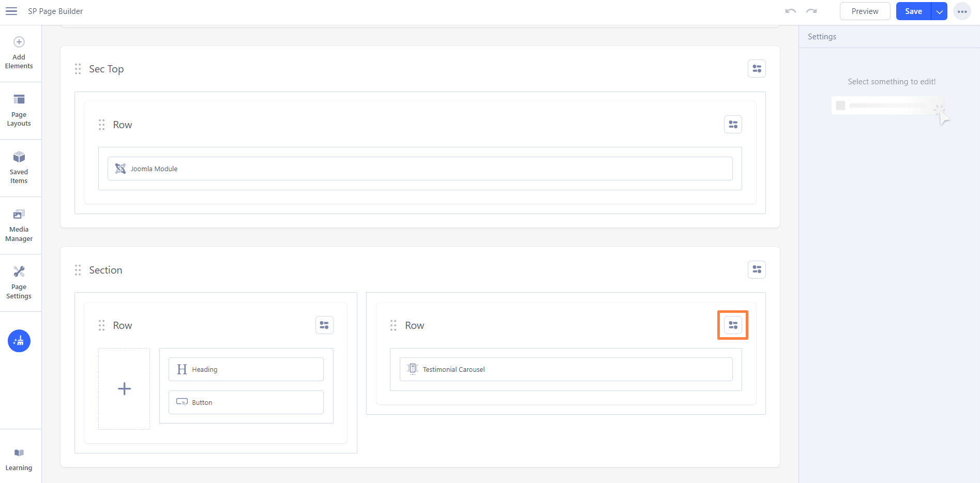Open options for Row containing Heading
980x483 pixels.
click(324, 325)
